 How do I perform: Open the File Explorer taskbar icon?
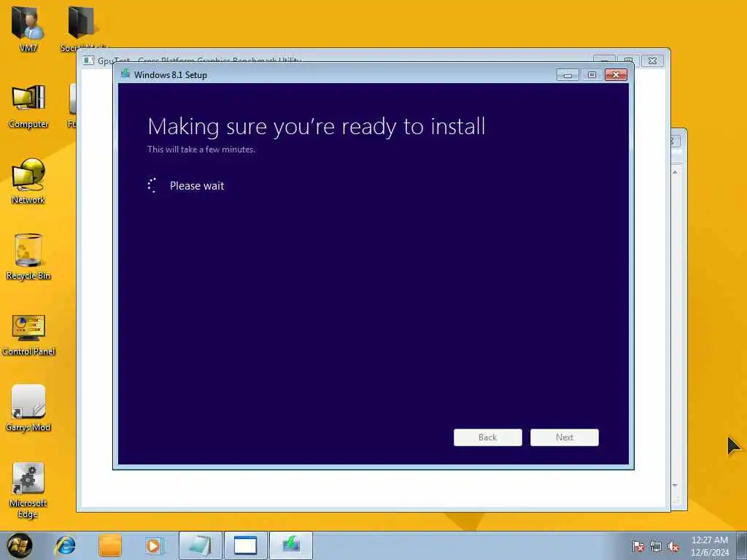click(110, 545)
